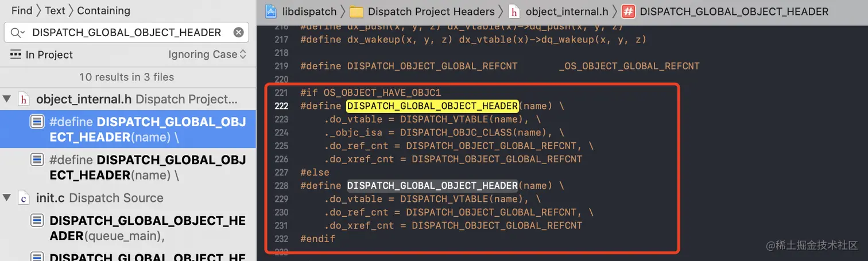Viewport: 868px width, 261px height.
Task: Select the second #define DISPATCH_GLOBAL_OBJECT_HEADER result
Action: coord(128,167)
